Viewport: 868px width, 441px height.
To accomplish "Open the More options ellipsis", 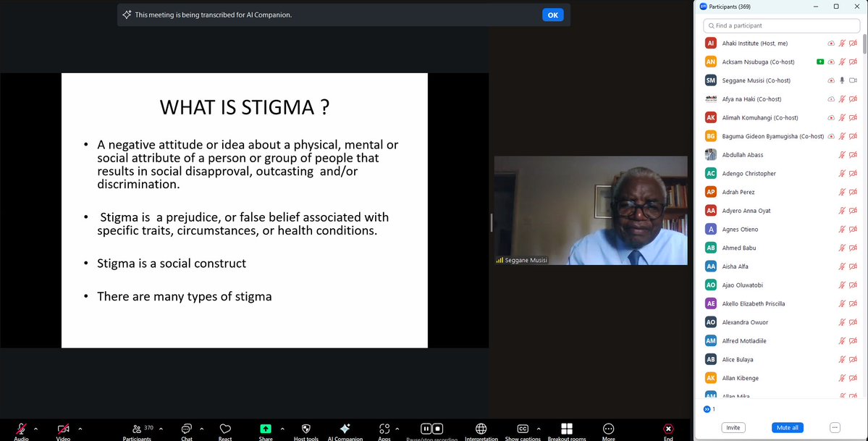I will (608, 429).
